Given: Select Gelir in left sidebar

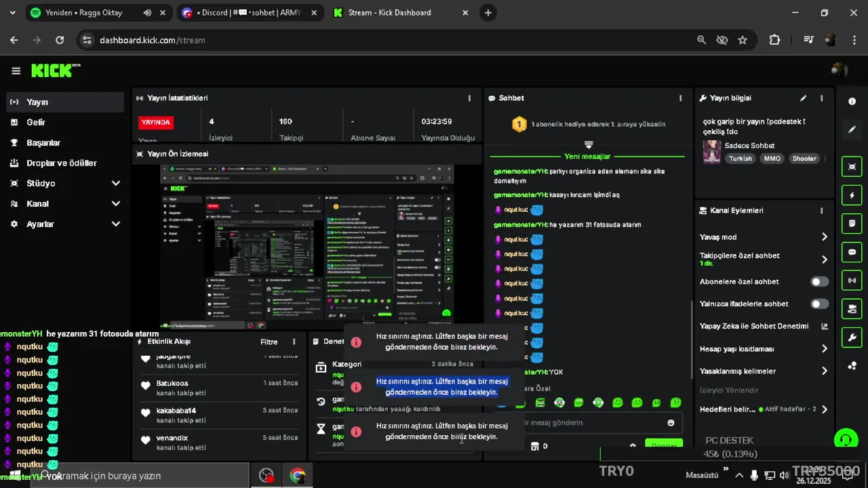Looking at the screenshot, I should pyautogui.click(x=65, y=122).
